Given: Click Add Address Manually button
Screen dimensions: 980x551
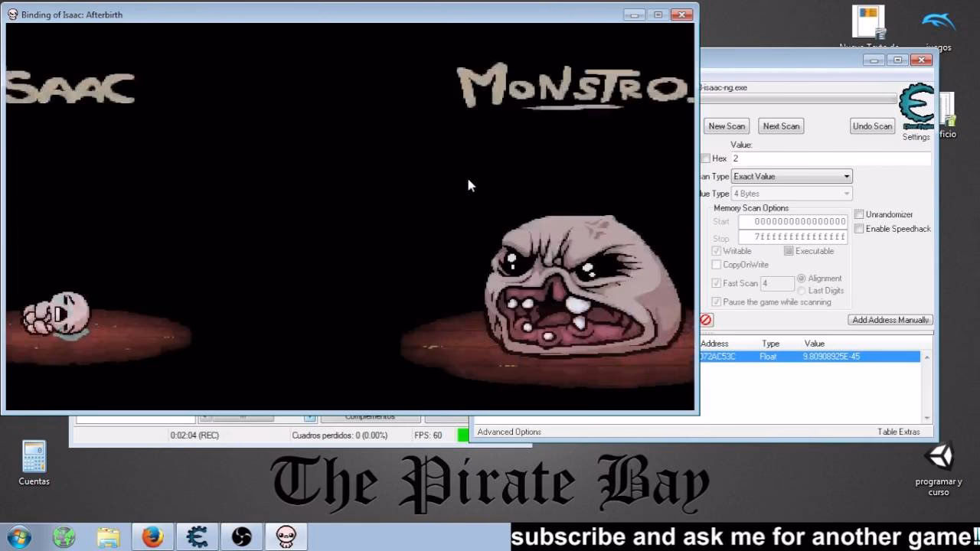Looking at the screenshot, I should tap(890, 320).
